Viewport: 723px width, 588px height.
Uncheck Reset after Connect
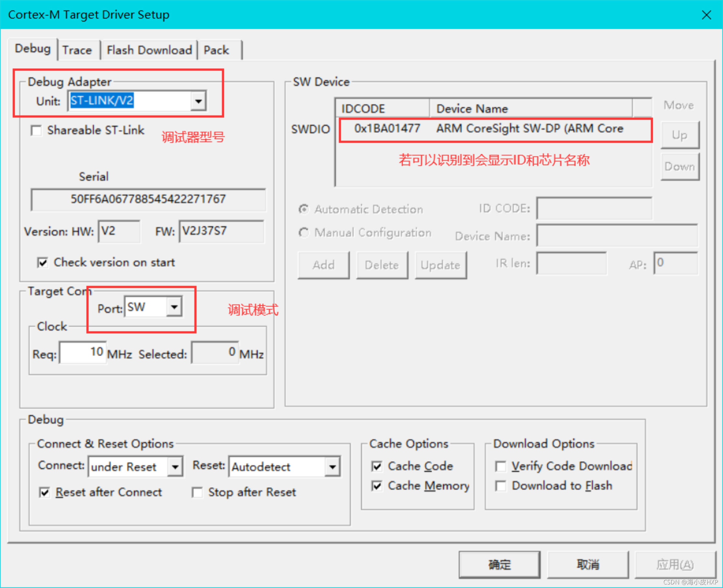(45, 492)
